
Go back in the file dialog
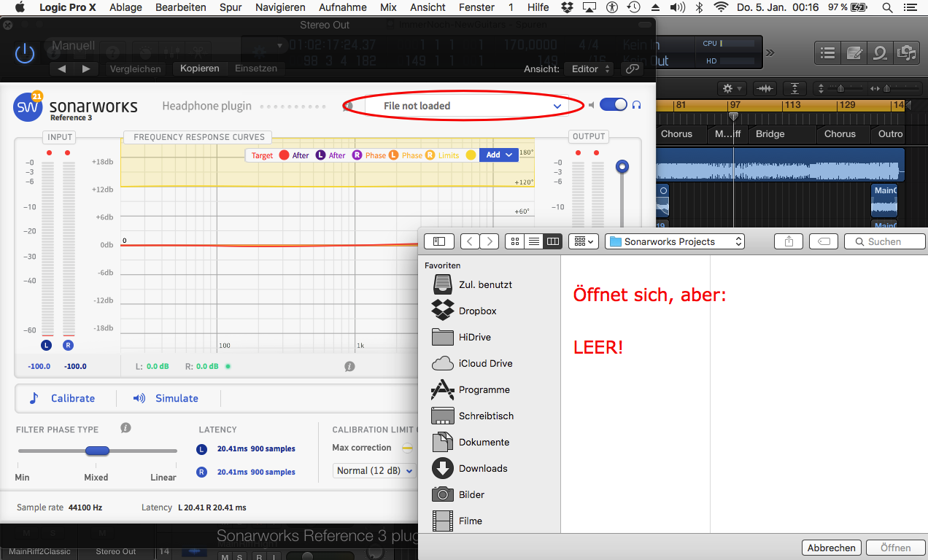[470, 241]
